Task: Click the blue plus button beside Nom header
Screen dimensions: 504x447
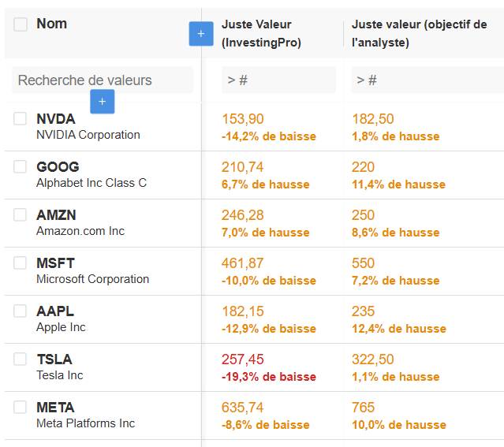Action: tap(201, 33)
